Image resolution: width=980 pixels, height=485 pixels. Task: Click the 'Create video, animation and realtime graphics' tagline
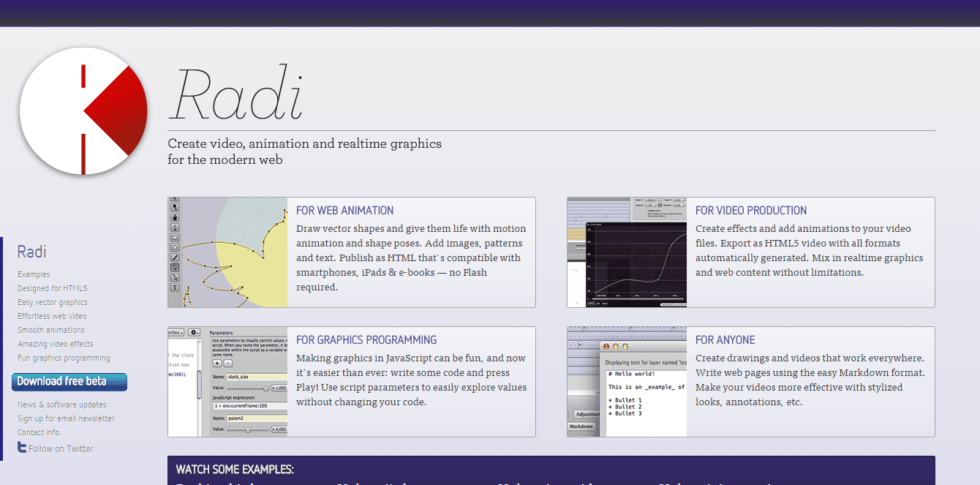point(305,151)
